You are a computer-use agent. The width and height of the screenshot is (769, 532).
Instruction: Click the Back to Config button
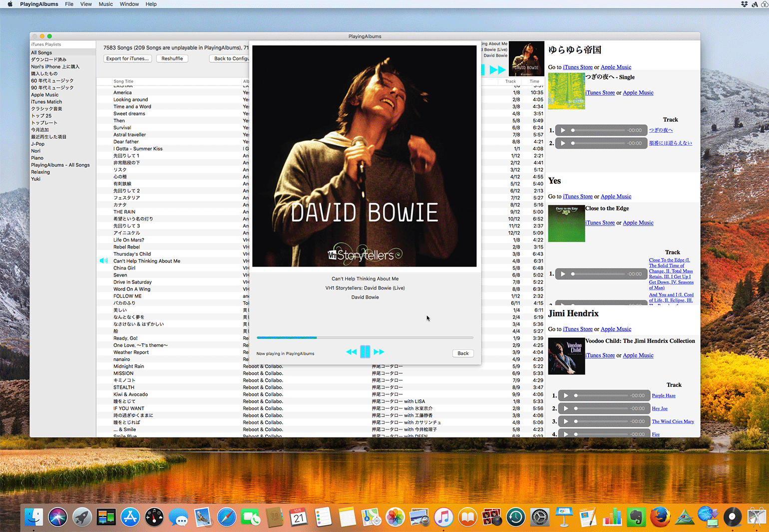click(230, 58)
